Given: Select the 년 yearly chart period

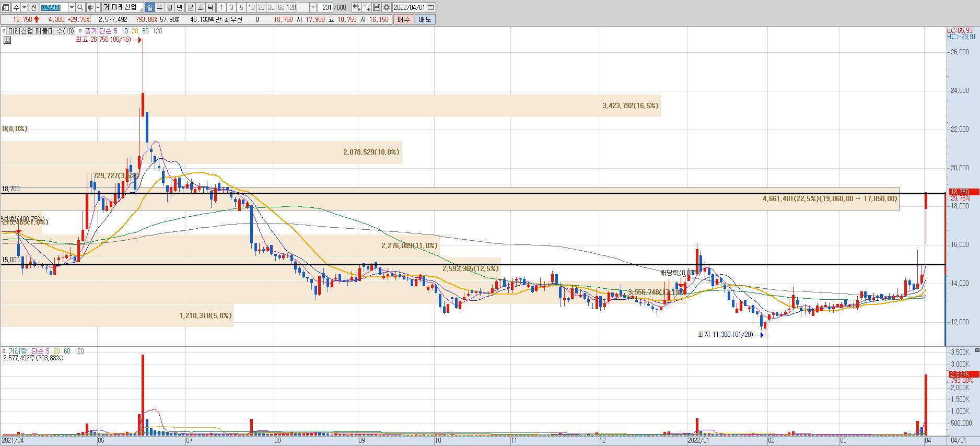Looking at the screenshot, I should 180,7.
